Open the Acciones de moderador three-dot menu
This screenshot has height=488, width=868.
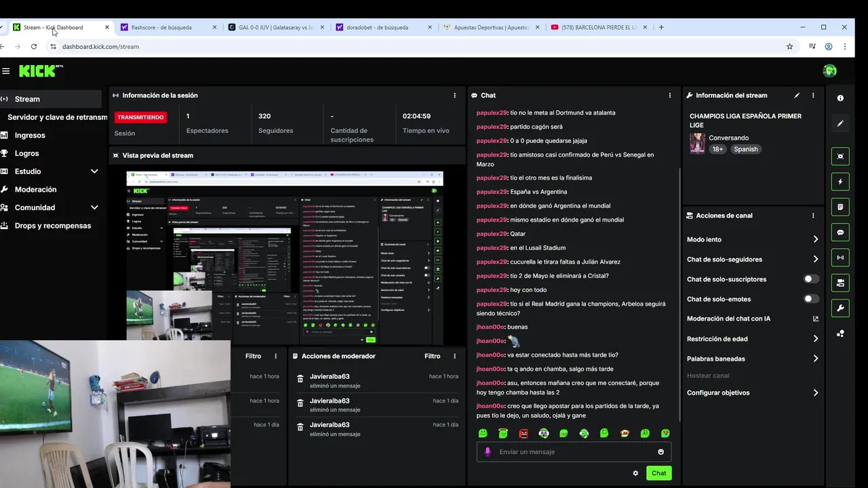click(x=454, y=356)
